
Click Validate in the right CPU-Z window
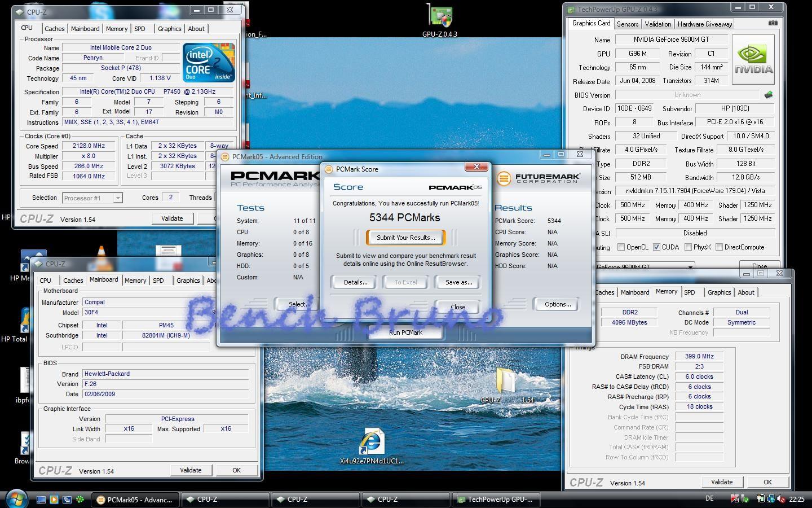point(722,482)
